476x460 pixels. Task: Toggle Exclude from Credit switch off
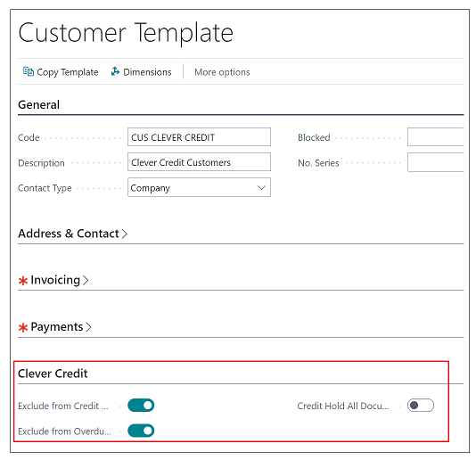(141, 406)
